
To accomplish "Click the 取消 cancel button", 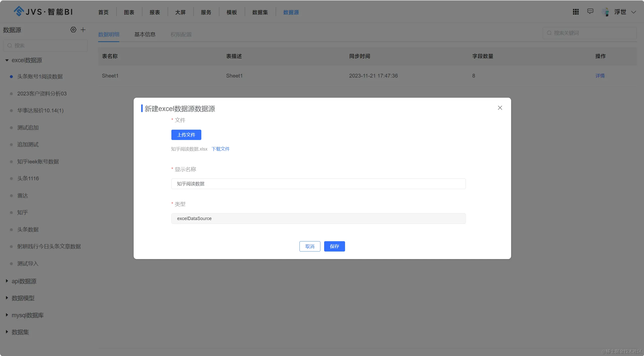I will (x=310, y=246).
